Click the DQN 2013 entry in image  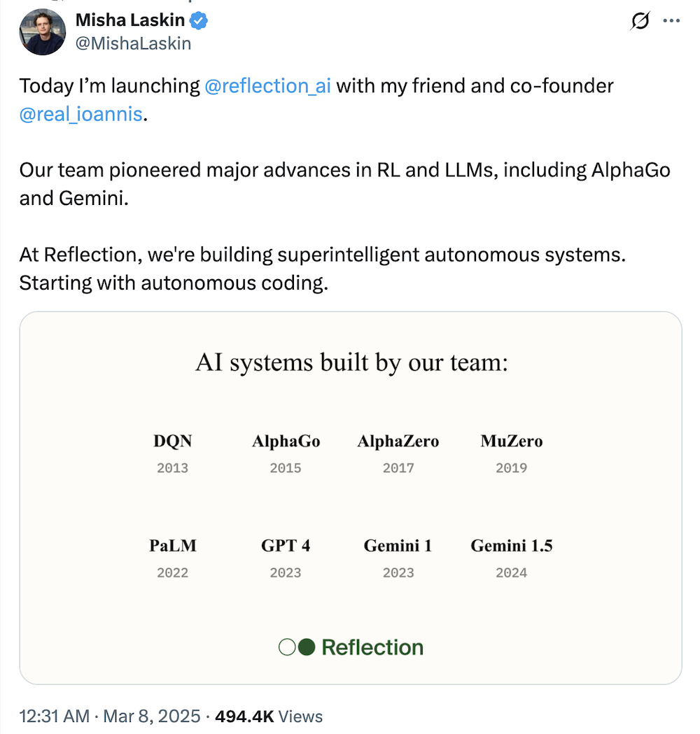click(x=172, y=453)
